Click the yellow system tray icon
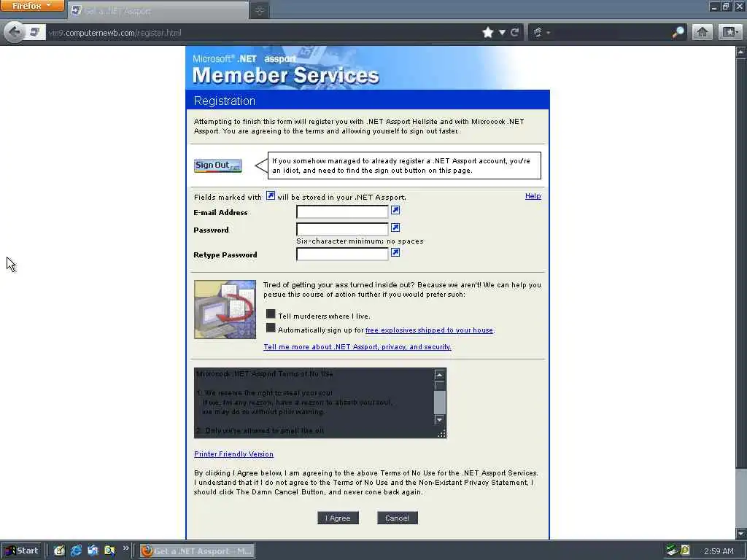The height and width of the screenshot is (560, 747). click(x=685, y=551)
